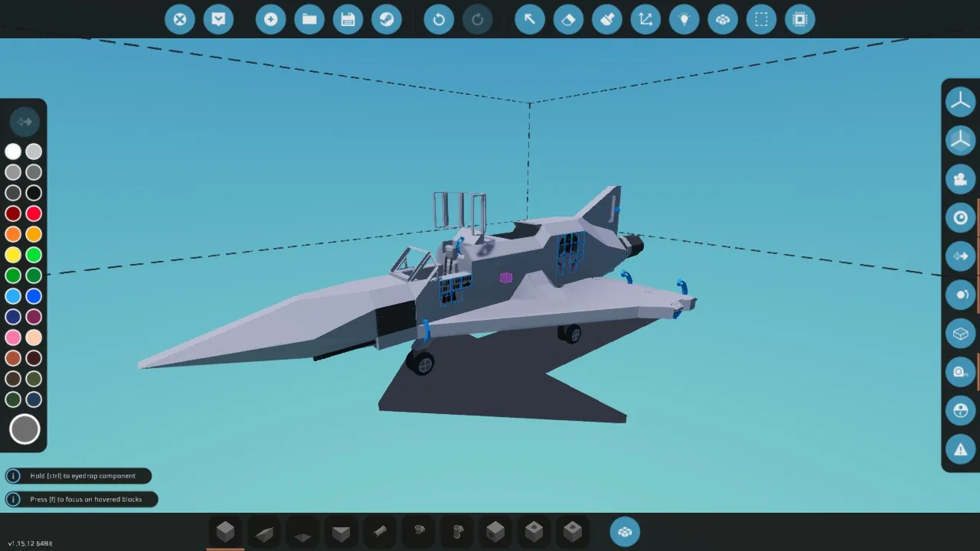Viewport: 980px width, 551px height.
Task: Select the basic cube block in hotbar
Action: (x=226, y=531)
